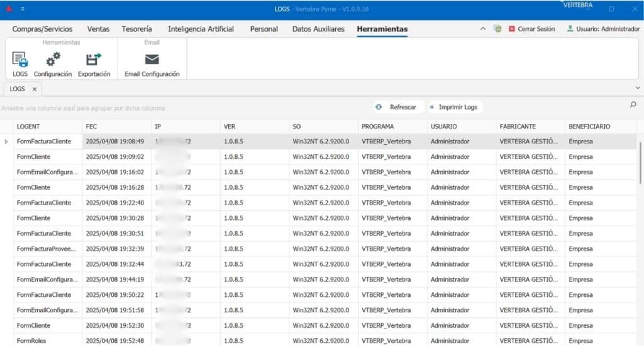Open Configuración gears icon
The height and width of the screenshot is (346, 644).
(53, 60)
